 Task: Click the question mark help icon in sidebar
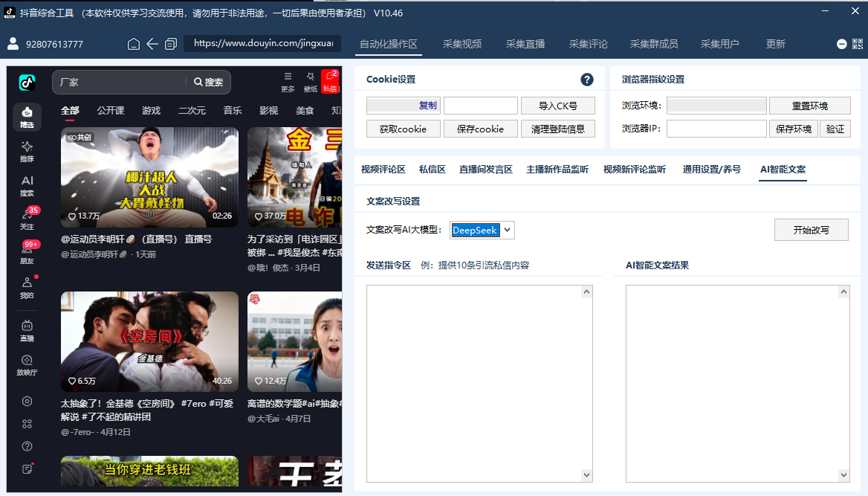(27, 447)
